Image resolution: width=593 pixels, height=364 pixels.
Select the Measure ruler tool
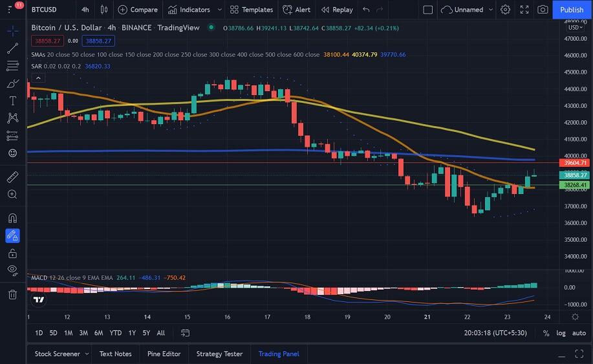tap(12, 177)
